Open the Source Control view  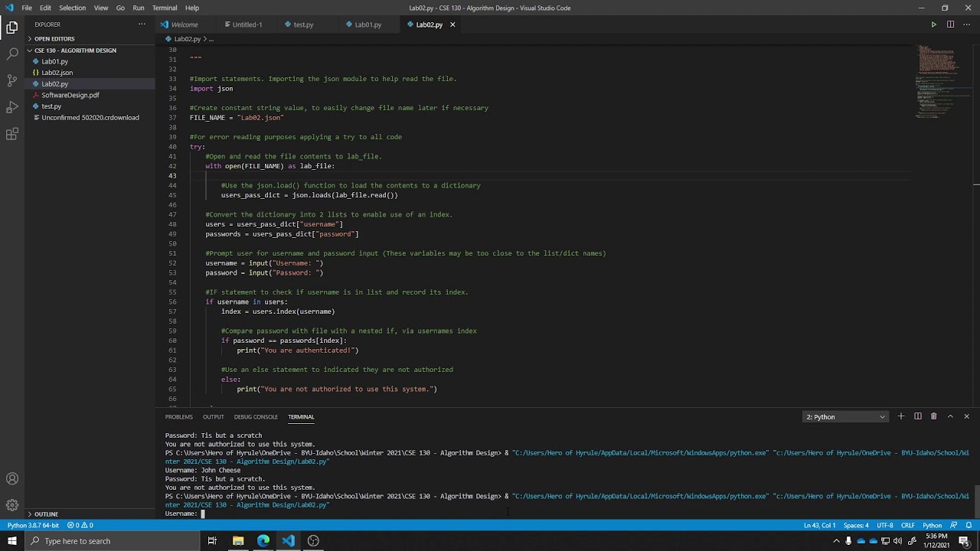coord(12,80)
